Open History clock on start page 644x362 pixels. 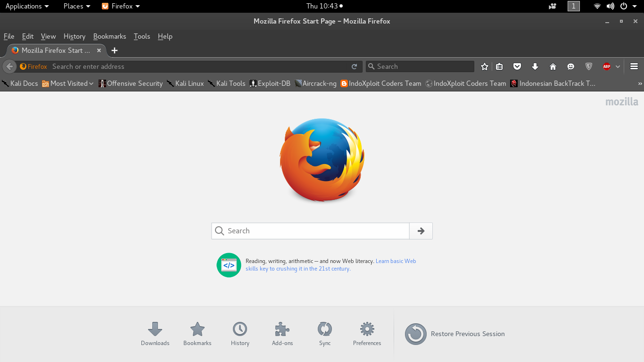click(x=240, y=334)
